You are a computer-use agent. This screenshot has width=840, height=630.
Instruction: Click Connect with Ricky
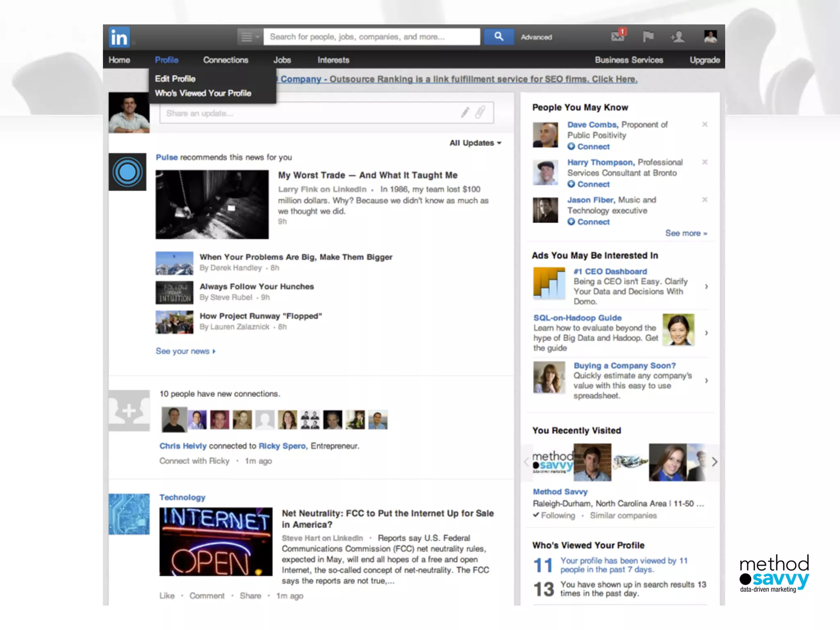tap(194, 461)
